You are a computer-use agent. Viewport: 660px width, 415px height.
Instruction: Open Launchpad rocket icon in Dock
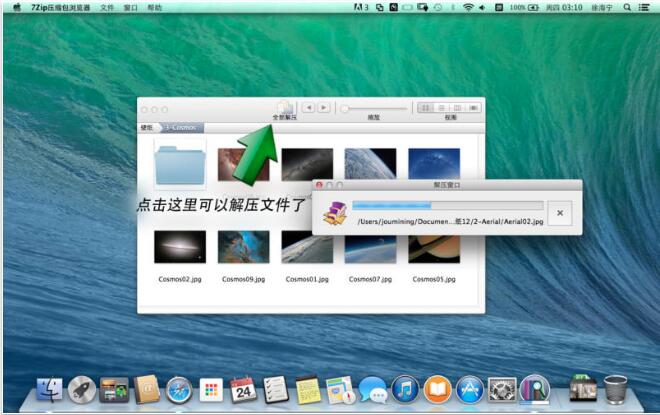[82, 390]
